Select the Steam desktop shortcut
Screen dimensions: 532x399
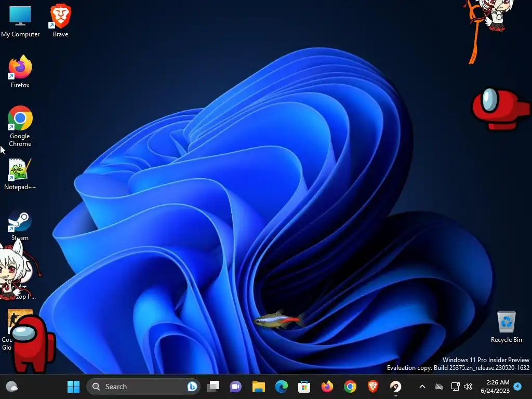(x=20, y=225)
